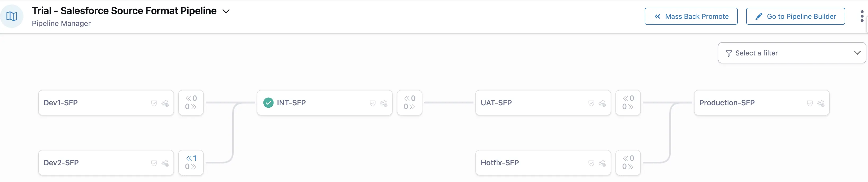Click the shield icon on Dev2-SFP stage
This screenshot has width=868, height=182.
[154, 163]
